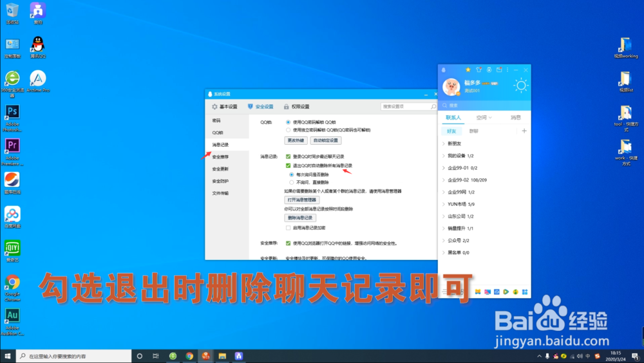Viewport: 644px width, 363px height.
Task: Open the 基本设置 tab in system settings
Action: [x=225, y=107]
